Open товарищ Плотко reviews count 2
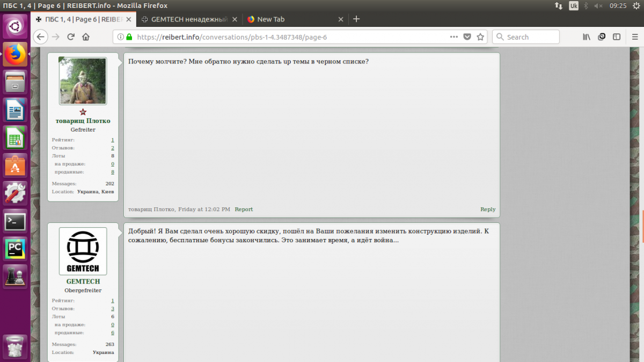The image size is (644, 362). [113, 148]
